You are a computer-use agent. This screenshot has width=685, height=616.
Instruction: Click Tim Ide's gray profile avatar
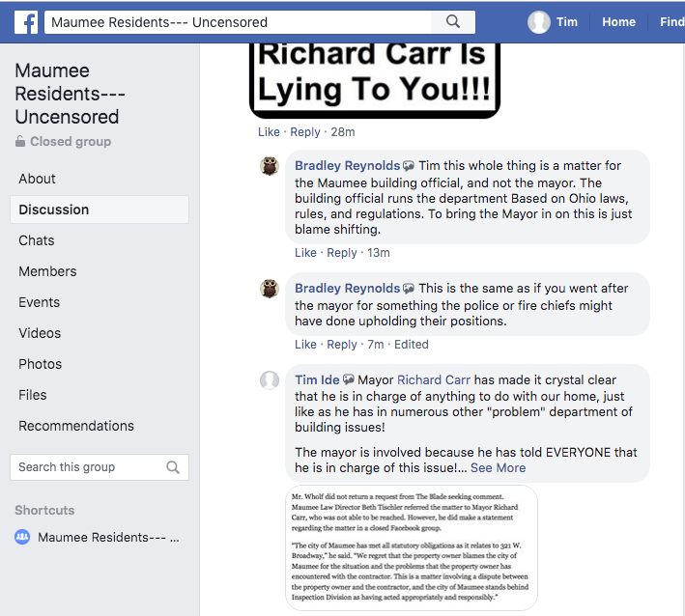tap(271, 380)
